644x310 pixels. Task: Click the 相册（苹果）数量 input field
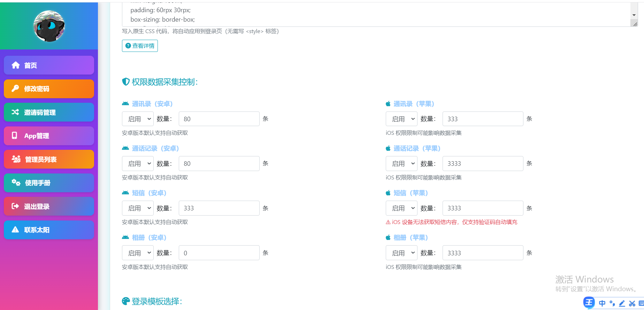(x=483, y=253)
